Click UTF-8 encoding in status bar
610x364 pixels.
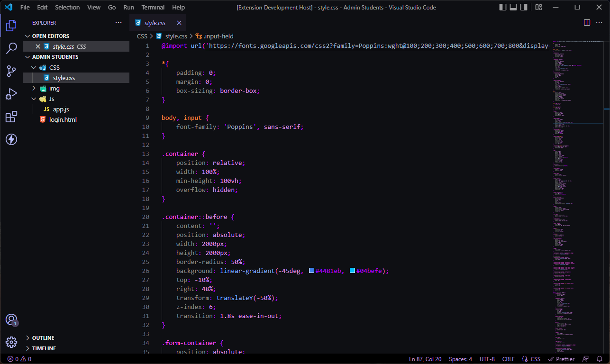pyautogui.click(x=487, y=359)
